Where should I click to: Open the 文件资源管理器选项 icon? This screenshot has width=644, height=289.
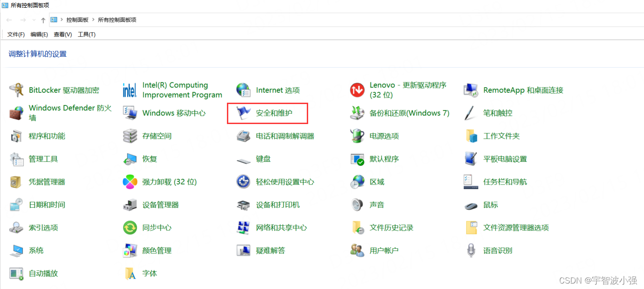471,228
